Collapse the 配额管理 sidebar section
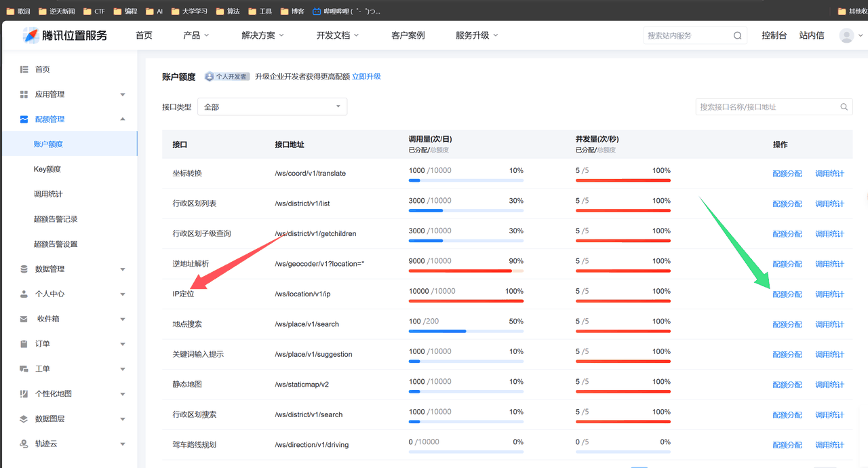Image resolution: width=868 pixels, height=468 pixels. pos(123,119)
